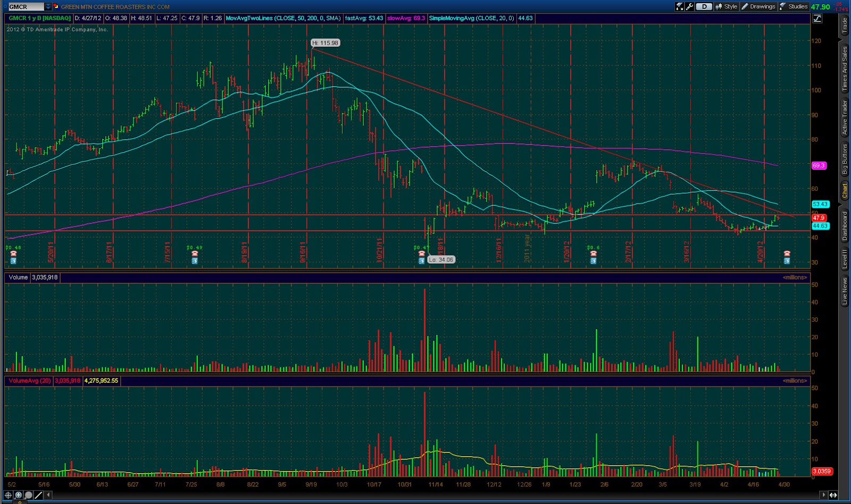
Task: Click the 2/17/12 expiration date marker
Action: 628,252
